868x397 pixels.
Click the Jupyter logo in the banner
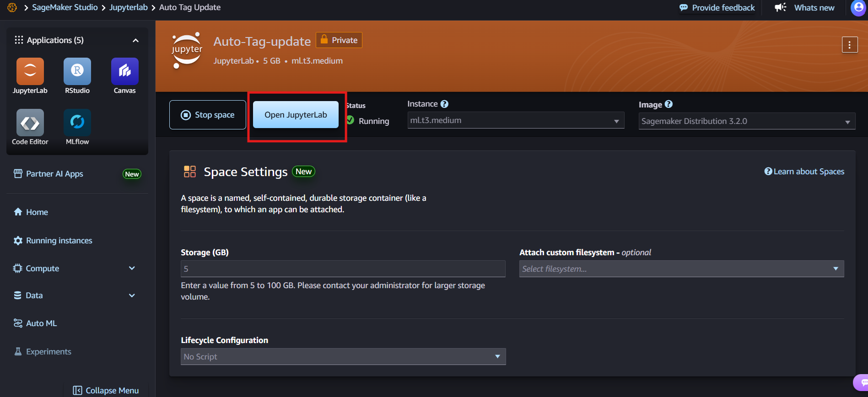187,50
